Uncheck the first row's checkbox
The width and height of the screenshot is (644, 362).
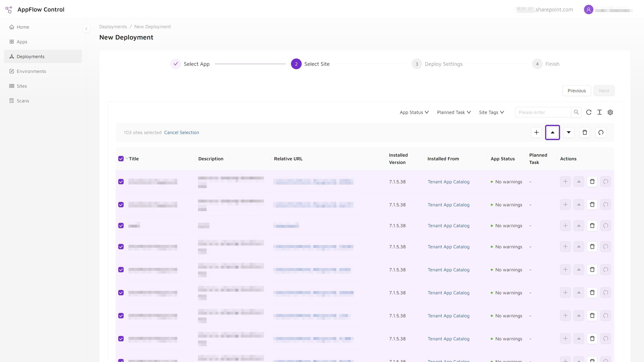click(x=121, y=182)
